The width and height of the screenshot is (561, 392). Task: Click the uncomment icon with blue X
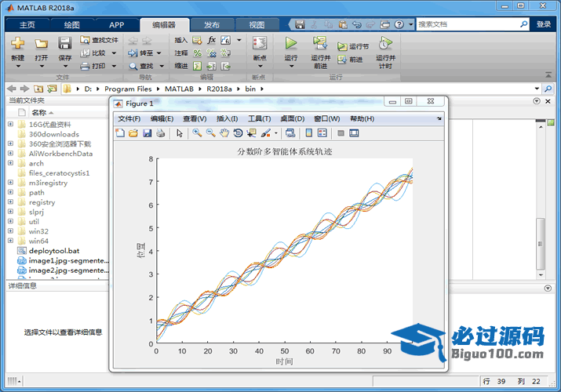211,53
